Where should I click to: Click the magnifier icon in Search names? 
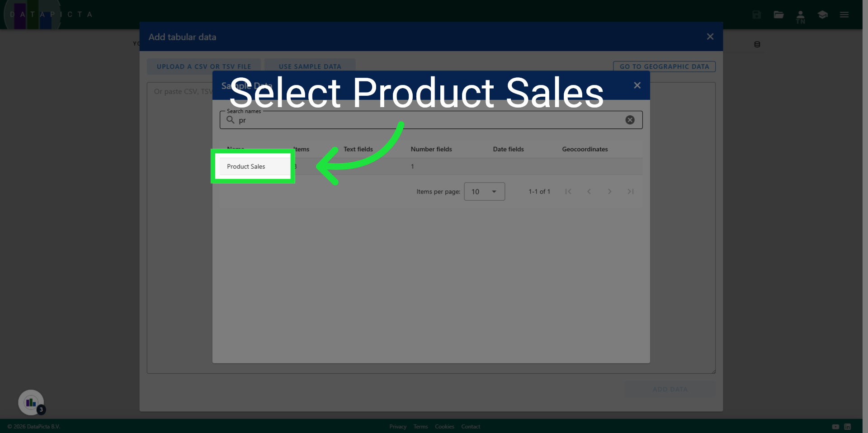pos(231,120)
